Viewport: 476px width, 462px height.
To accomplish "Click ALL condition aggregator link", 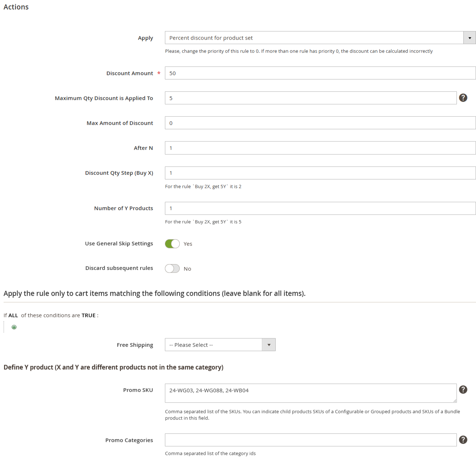I will pos(13,315).
